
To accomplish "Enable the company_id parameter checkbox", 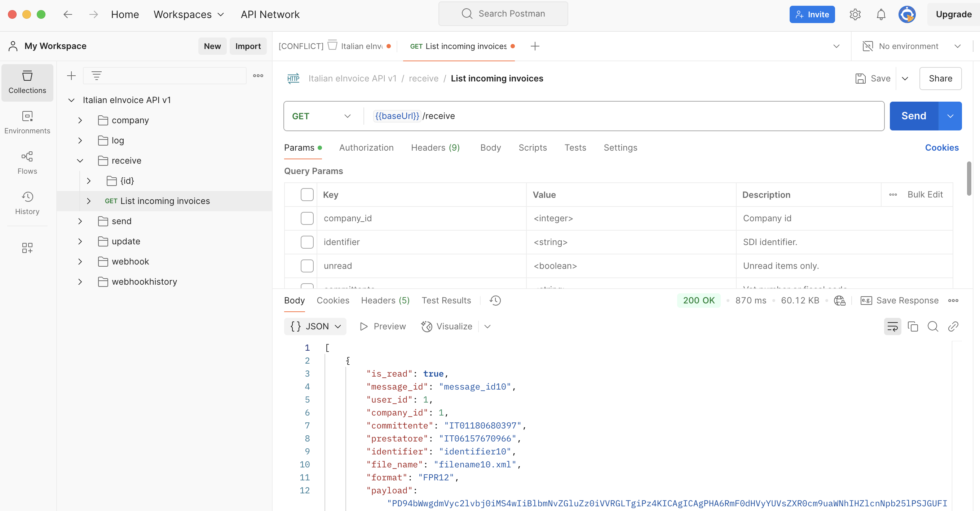I will (x=306, y=218).
